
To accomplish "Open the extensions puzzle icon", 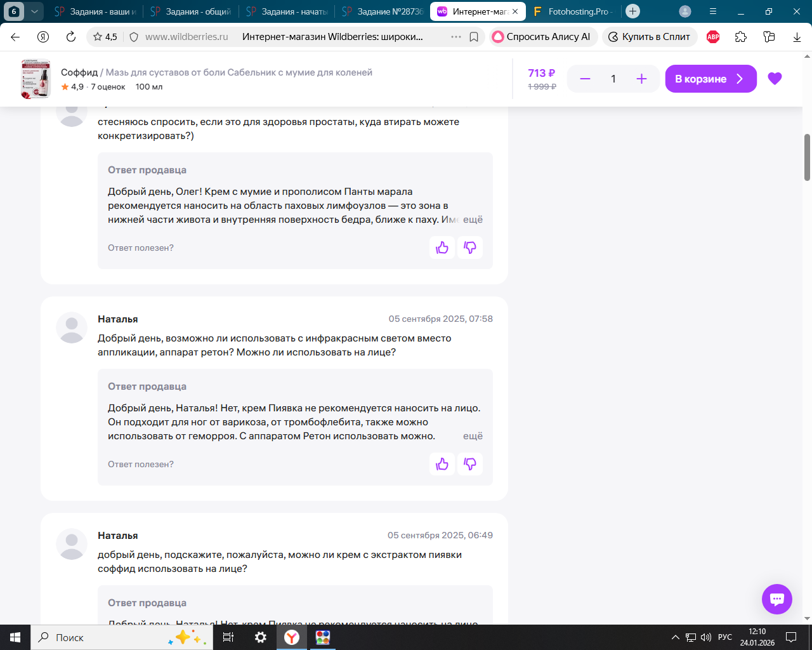I will [741, 37].
